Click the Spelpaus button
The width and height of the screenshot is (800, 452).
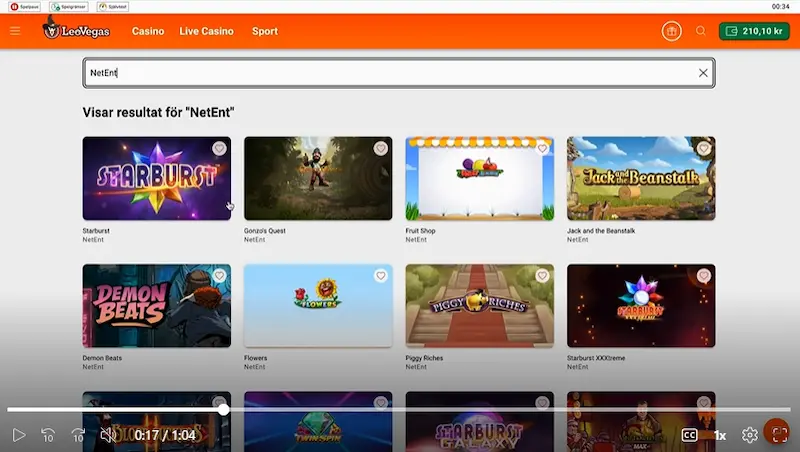click(24, 7)
